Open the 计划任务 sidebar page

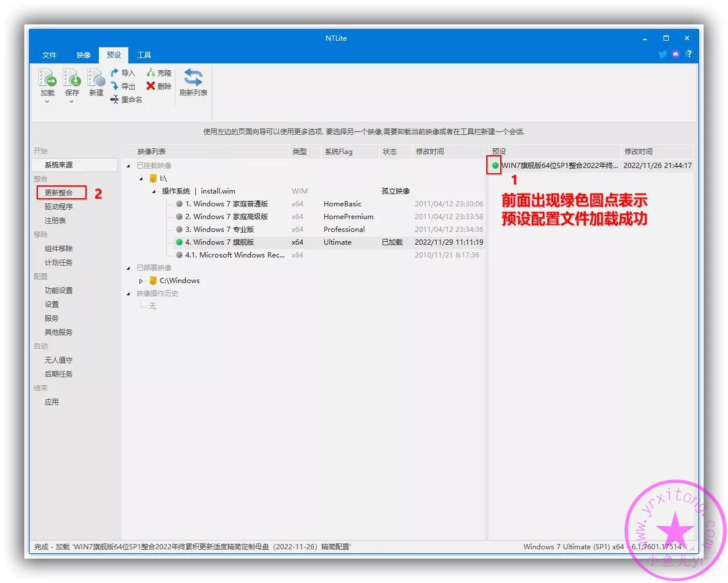click(59, 263)
